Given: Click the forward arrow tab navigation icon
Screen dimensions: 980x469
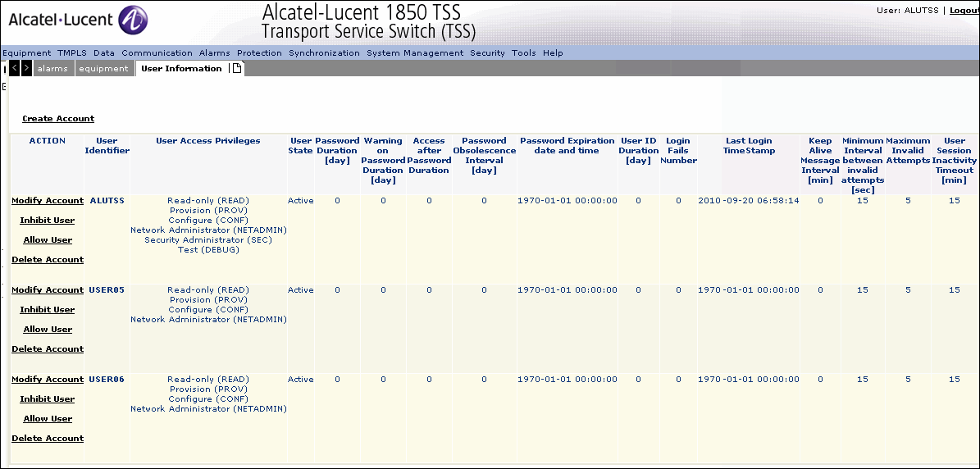Looking at the screenshot, I should [x=26, y=69].
